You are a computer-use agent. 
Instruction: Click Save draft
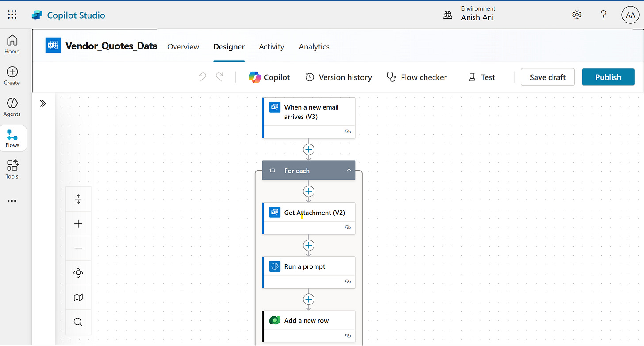click(x=548, y=77)
